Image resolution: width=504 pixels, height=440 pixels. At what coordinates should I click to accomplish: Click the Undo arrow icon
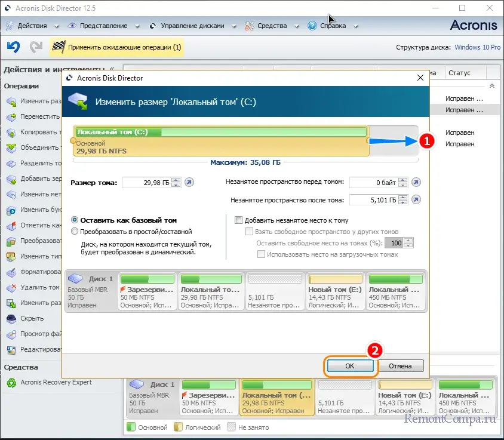(14, 47)
